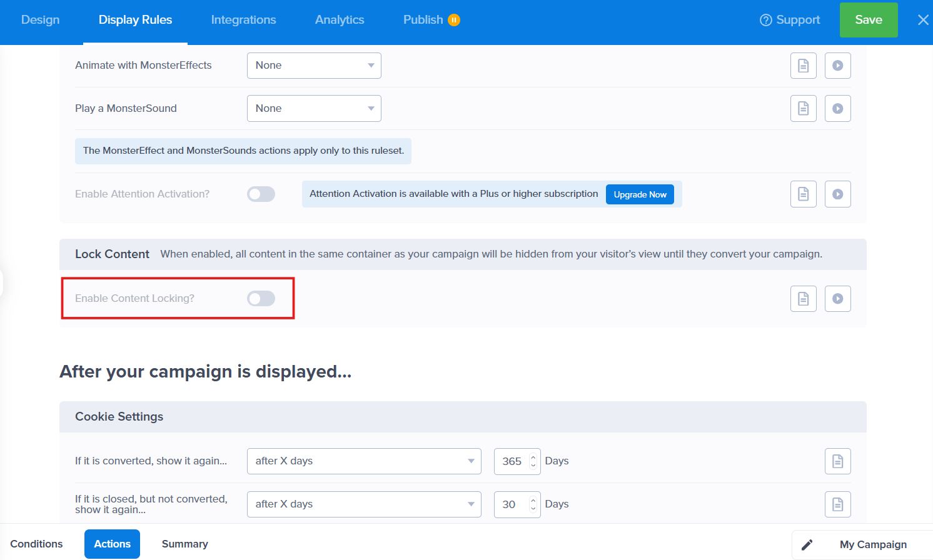Image resolution: width=933 pixels, height=560 pixels.
Task: Click the pencil icon beside My Campaign
Action: point(807,544)
